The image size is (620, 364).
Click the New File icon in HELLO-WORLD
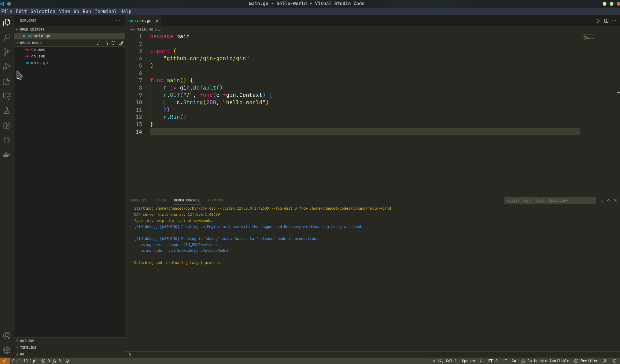99,43
